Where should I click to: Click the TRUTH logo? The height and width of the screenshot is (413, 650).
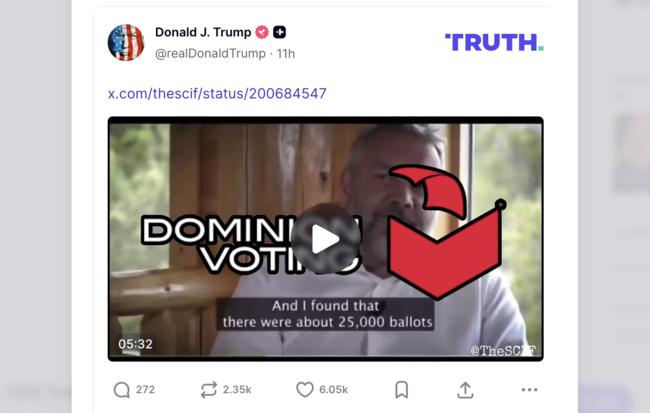coord(494,42)
